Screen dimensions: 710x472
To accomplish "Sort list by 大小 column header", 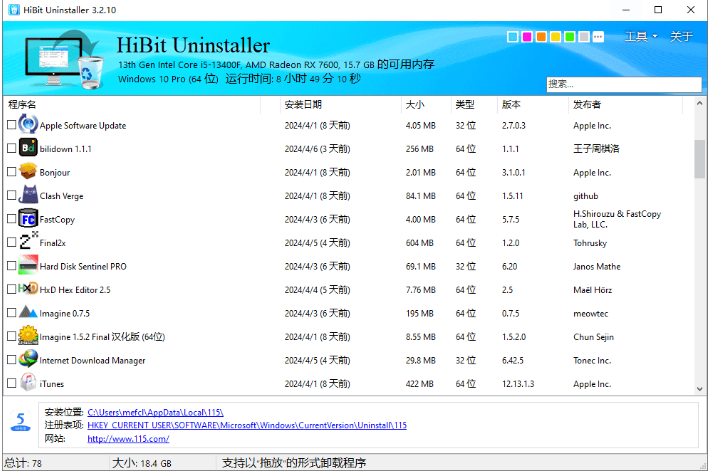I will (426, 105).
